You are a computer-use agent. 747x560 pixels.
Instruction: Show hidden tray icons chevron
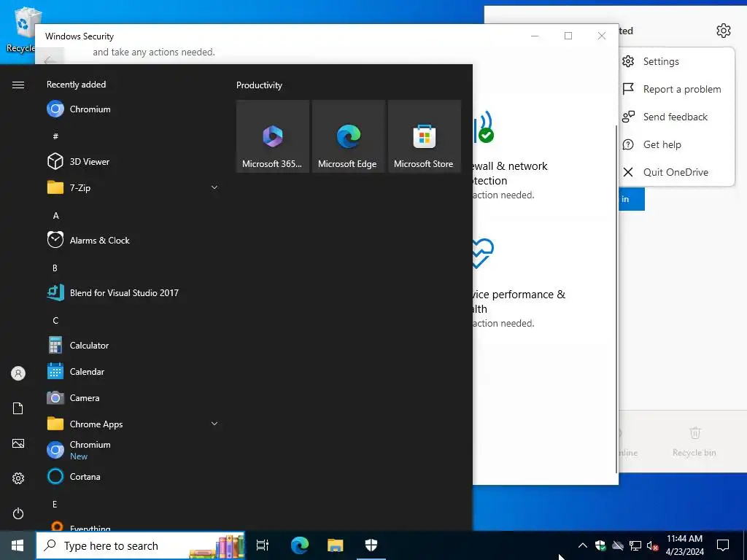pos(583,545)
